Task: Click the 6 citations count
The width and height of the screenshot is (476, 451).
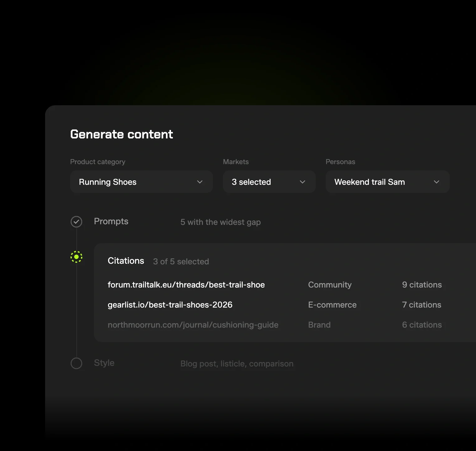Action: coord(422,325)
